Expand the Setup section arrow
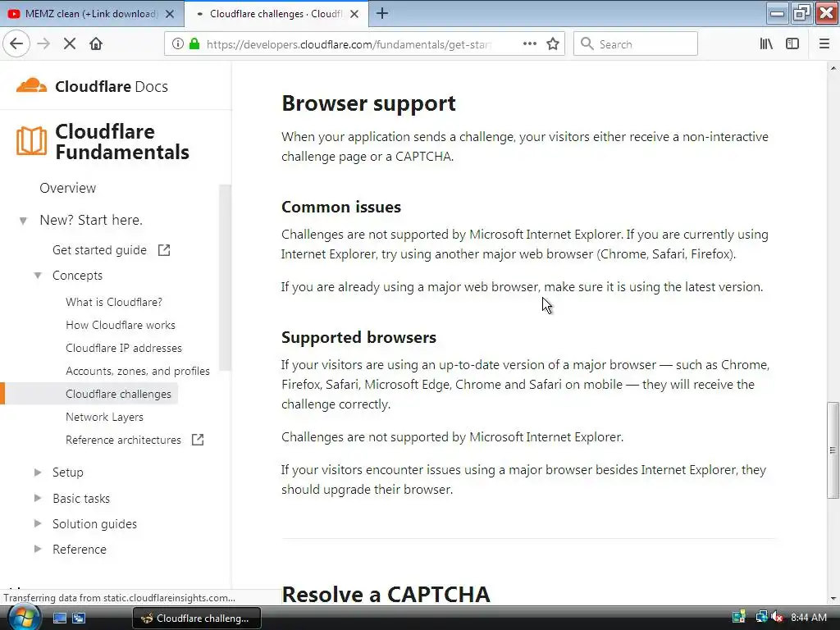 (x=38, y=472)
